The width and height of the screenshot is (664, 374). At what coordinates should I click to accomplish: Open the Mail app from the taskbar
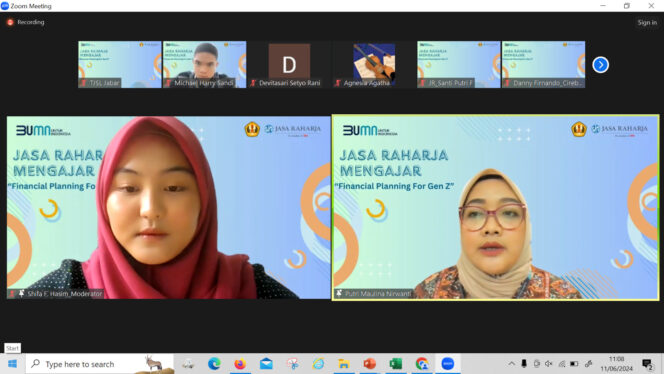266,364
